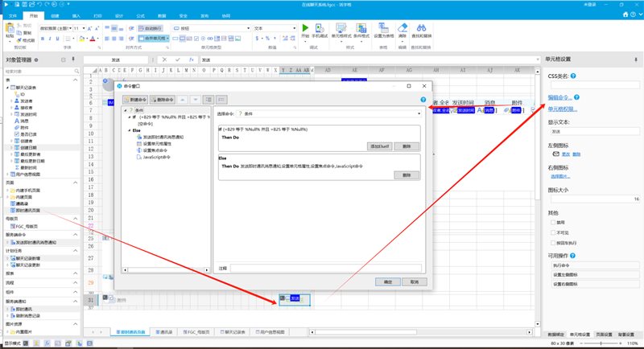Viewport: 644px width, 349px height.
Task: Collapse the ribbon with the top-right chevron
Action: point(640,14)
